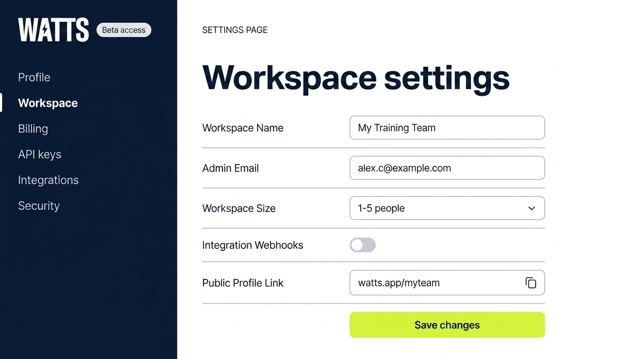644x359 pixels.
Task: Focus the Workspace Name text field
Action: (x=446, y=128)
